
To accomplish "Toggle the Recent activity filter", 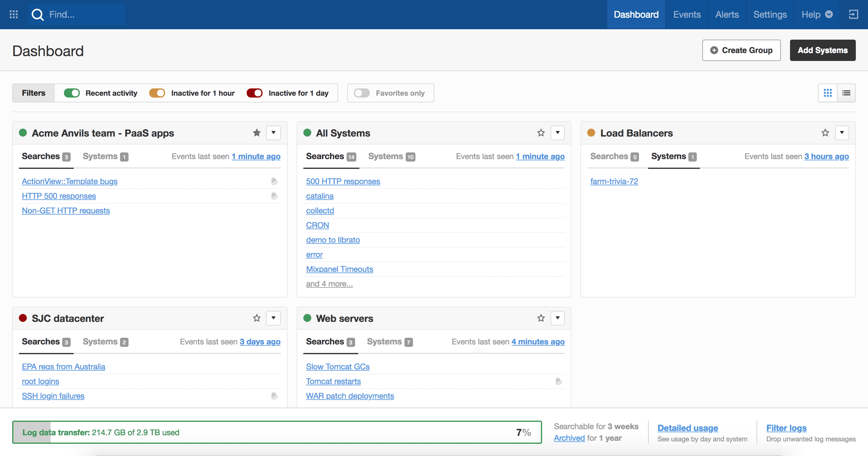I will point(72,93).
